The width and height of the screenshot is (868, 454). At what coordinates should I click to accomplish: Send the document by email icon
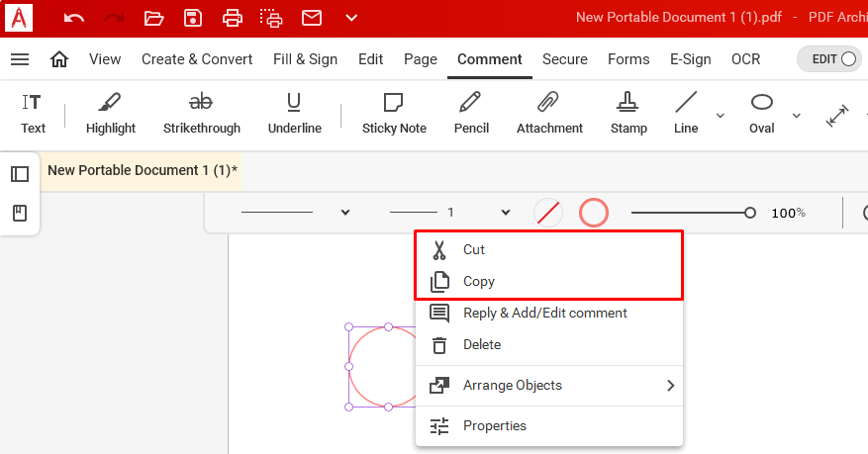pyautogui.click(x=312, y=18)
